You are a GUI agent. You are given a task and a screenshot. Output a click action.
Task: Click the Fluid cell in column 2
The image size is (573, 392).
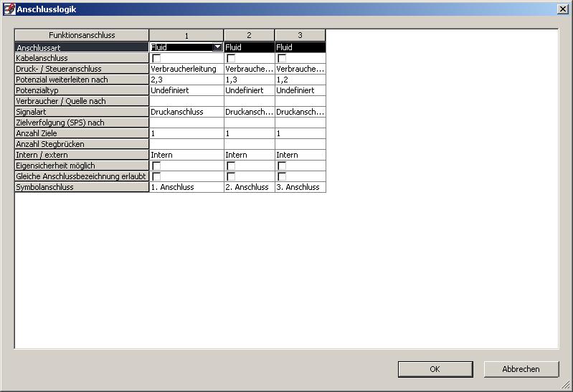click(249, 47)
